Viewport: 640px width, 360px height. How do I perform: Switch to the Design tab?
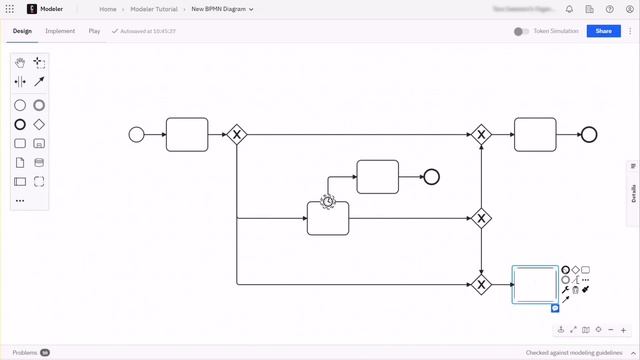pos(22,31)
